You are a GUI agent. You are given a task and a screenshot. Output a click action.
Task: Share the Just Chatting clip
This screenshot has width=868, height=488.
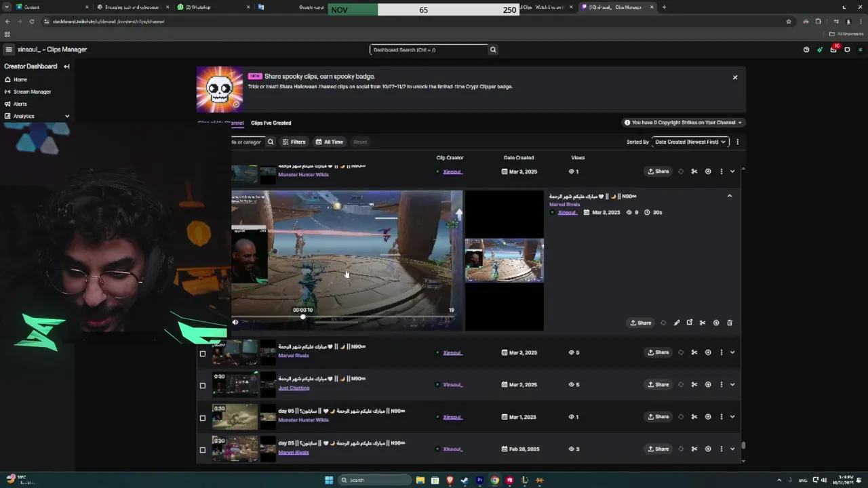point(658,384)
